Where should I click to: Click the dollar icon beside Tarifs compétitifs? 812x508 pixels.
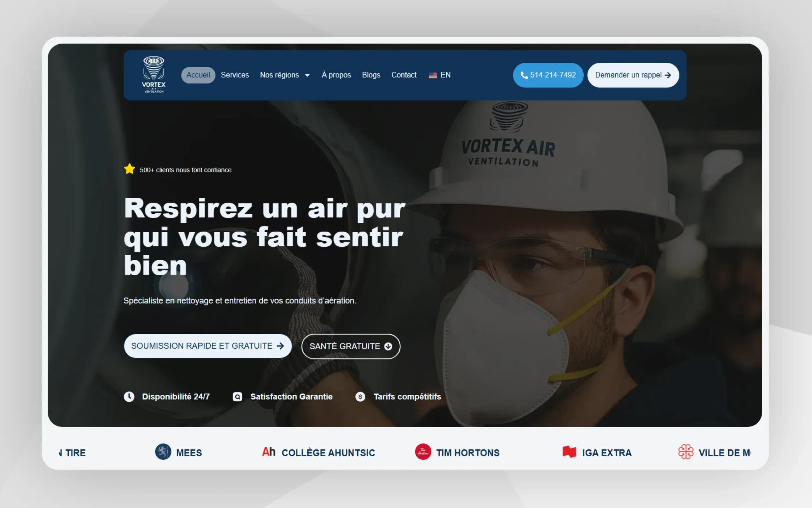360,397
